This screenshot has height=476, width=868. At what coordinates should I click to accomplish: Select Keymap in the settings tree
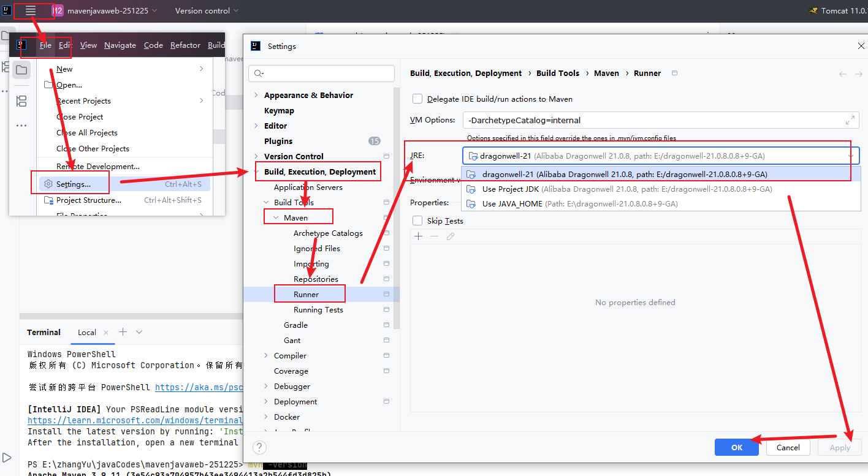click(279, 110)
